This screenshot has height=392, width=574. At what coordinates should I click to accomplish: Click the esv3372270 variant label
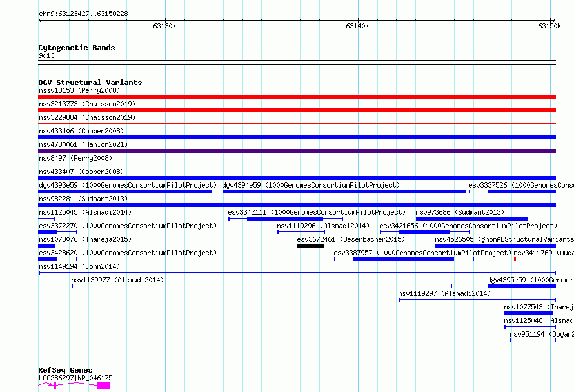[x=128, y=226]
